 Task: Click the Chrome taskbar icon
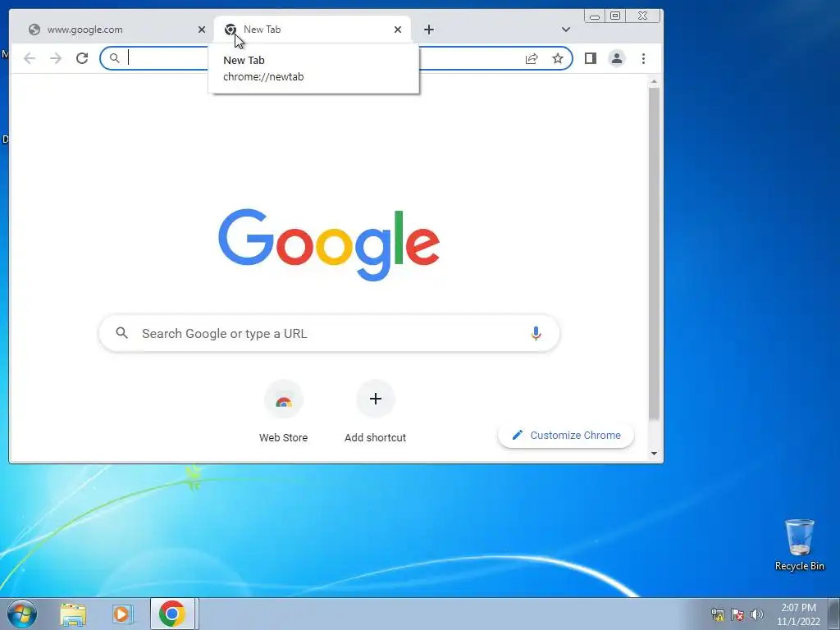(x=172, y=614)
